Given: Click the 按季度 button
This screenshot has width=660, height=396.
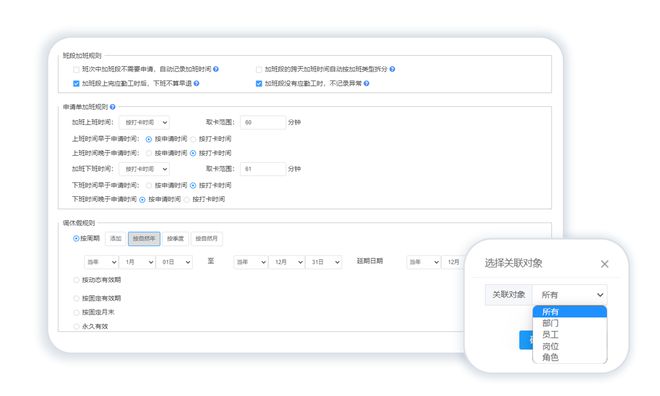Looking at the screenshot, I should [175, 239].
